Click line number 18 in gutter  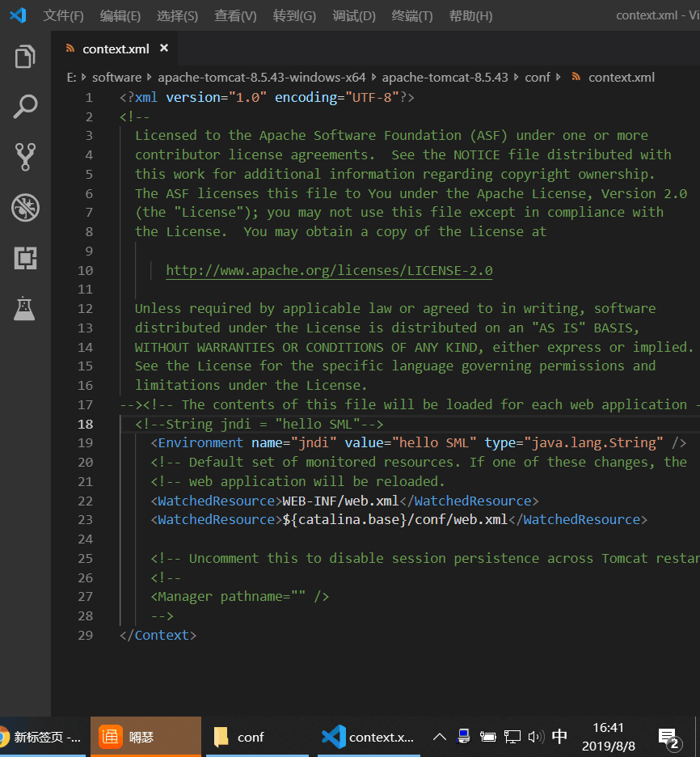(x=85, y=424)
